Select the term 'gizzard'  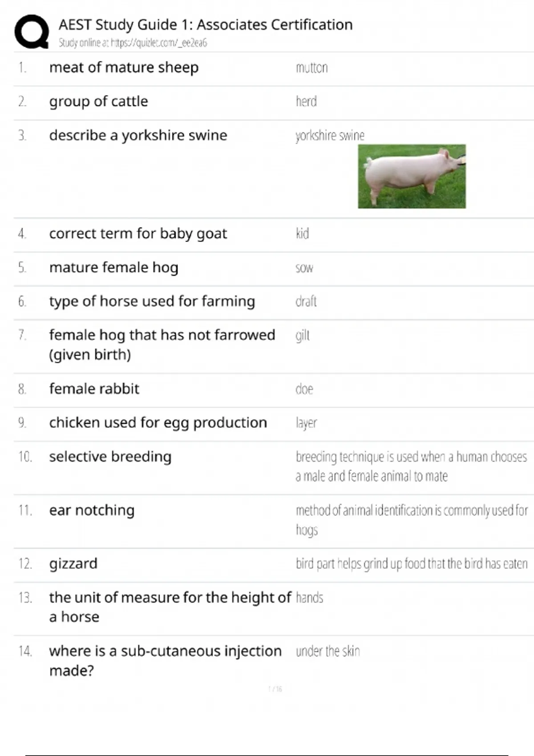tap(73, 563)
